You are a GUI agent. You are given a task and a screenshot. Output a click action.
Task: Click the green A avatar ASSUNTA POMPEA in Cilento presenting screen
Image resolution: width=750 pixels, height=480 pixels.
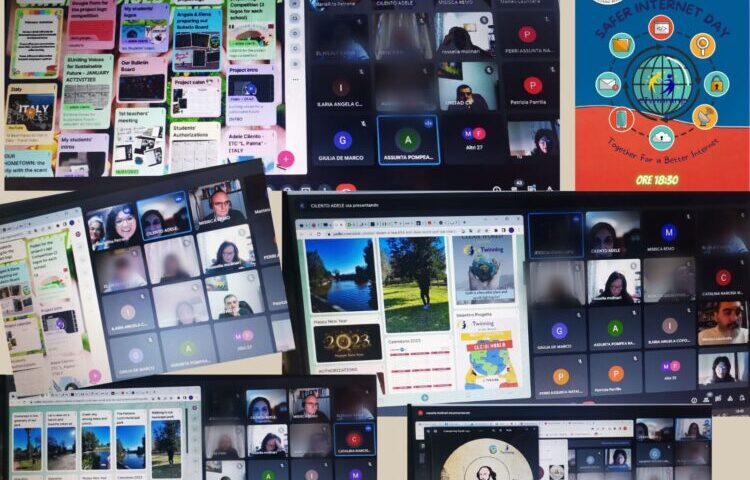tap(615, 328)
